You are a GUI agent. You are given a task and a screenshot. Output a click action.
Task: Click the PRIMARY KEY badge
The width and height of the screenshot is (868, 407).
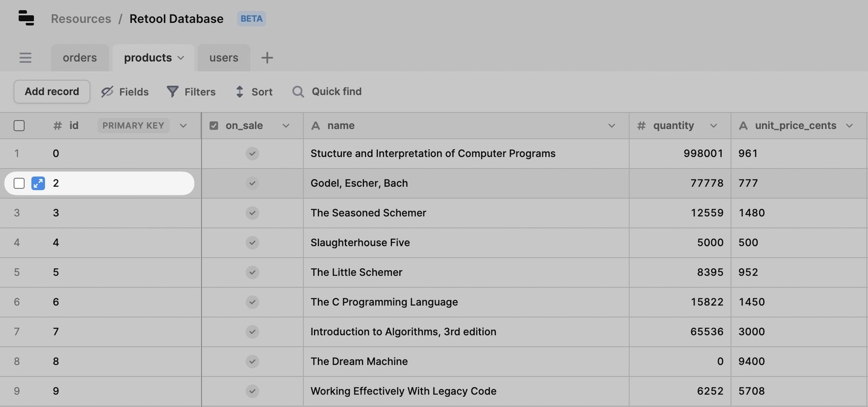pyautogui.click(x=133, y=126)
